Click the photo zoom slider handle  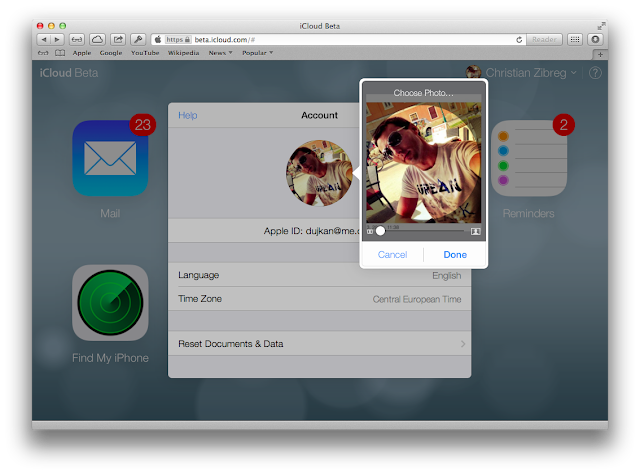[x=380, y=231]
